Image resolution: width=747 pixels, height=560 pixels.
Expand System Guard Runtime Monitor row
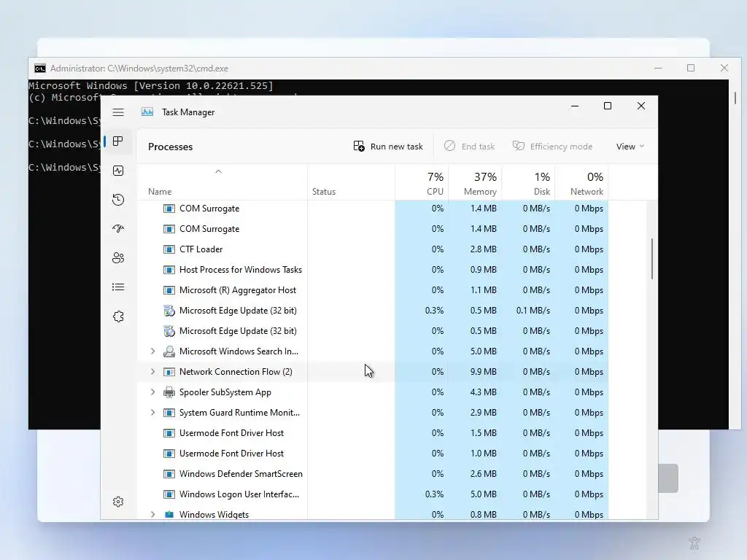(152, 413)
